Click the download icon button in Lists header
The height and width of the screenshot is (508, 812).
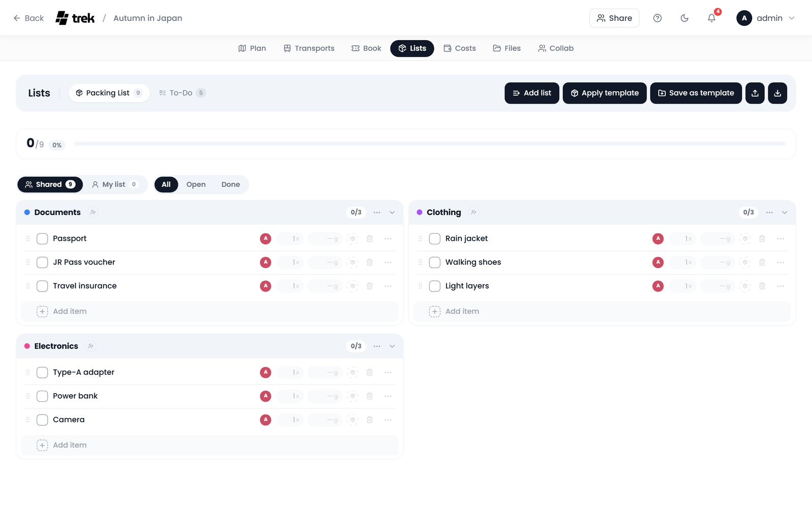coord(777,93)
